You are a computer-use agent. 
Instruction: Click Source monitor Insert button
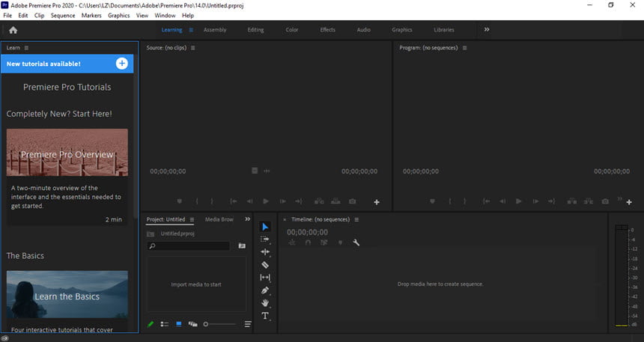[319, 201]
